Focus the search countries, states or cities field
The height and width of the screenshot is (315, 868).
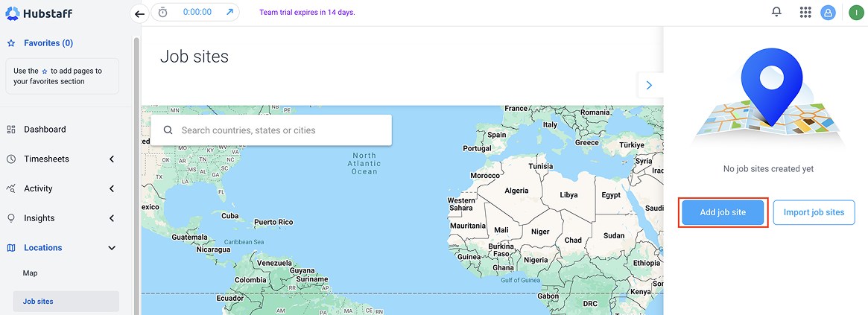point(279,130)
